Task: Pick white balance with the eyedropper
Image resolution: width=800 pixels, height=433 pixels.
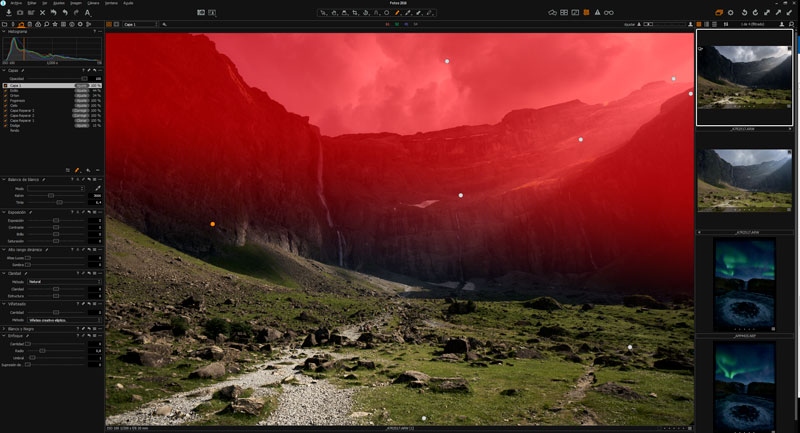Action: click(x=97, y=188)
